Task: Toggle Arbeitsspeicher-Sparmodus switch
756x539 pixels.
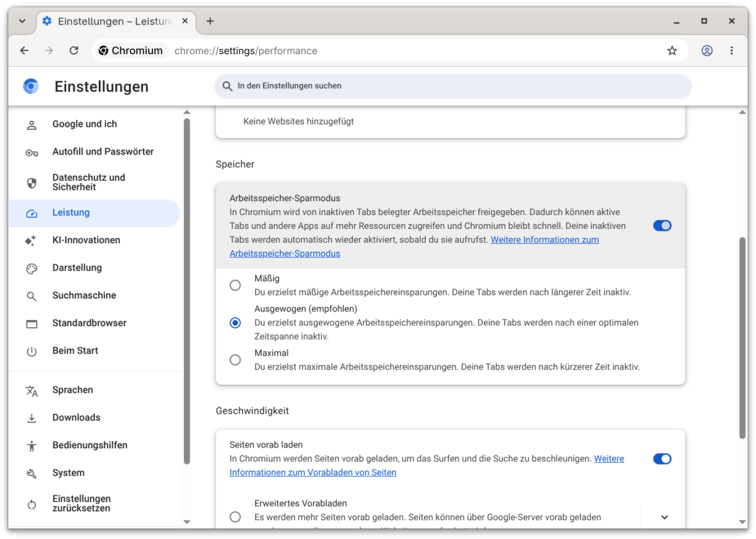Action: (x=662, y=226)
